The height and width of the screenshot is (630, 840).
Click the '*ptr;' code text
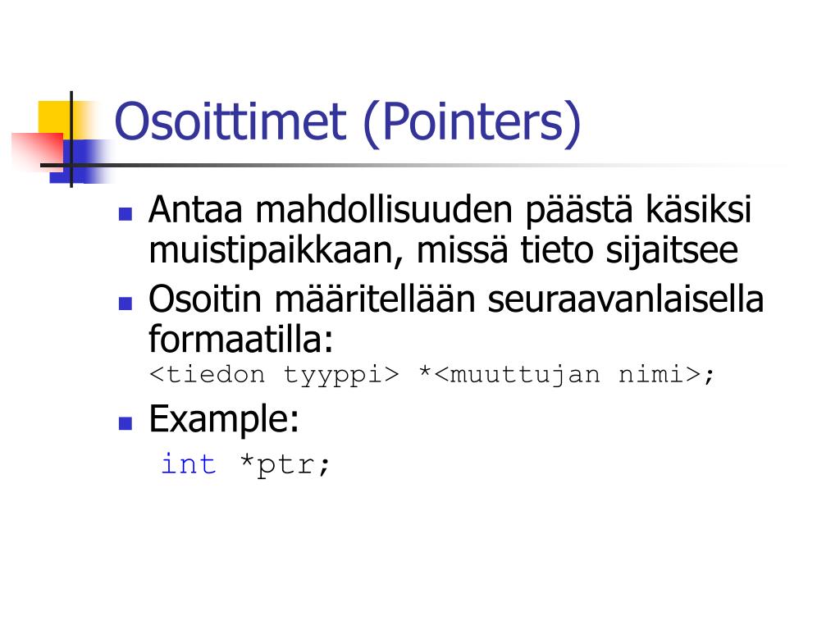pos(285,465)
